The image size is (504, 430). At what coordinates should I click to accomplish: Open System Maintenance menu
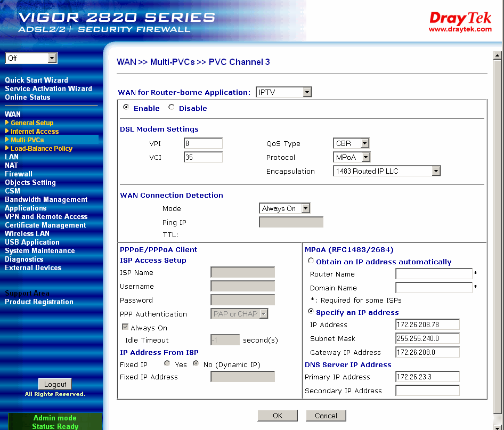click(x=40, y=250)
